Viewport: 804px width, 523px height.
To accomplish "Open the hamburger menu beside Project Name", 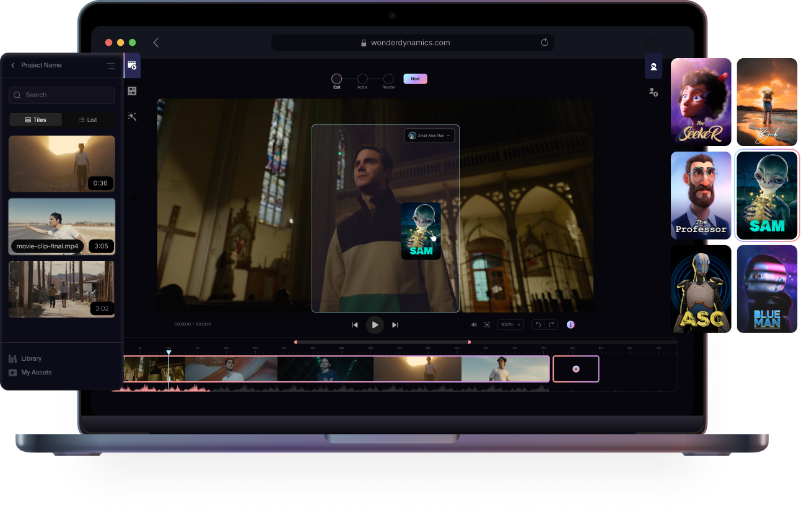I will (111, 65).
